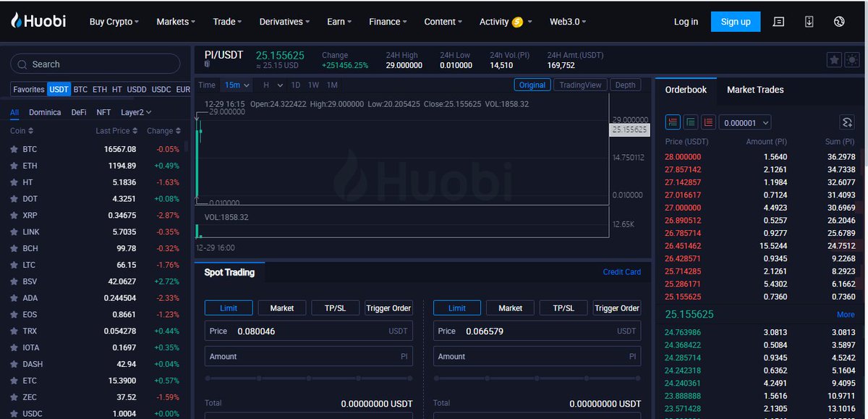Sort coin list by Coin column
This screenshot has width=868, height=419.
[22, 131]
